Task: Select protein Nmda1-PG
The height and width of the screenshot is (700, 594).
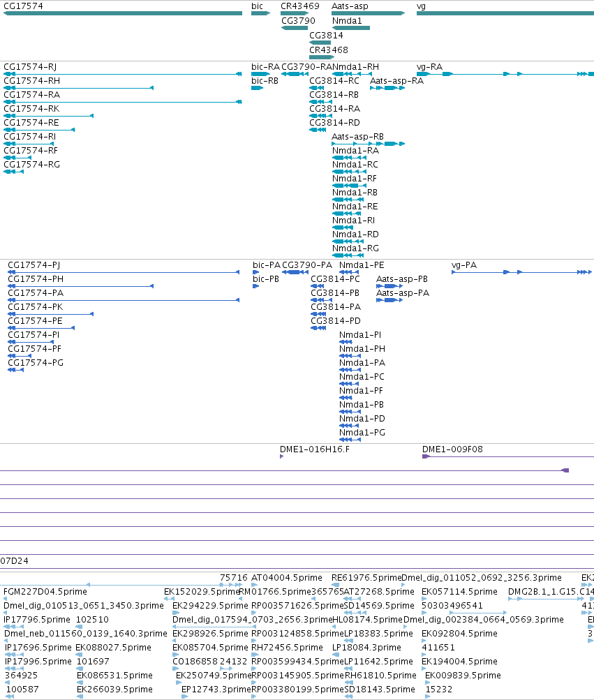Action: [x=350, y=440]
